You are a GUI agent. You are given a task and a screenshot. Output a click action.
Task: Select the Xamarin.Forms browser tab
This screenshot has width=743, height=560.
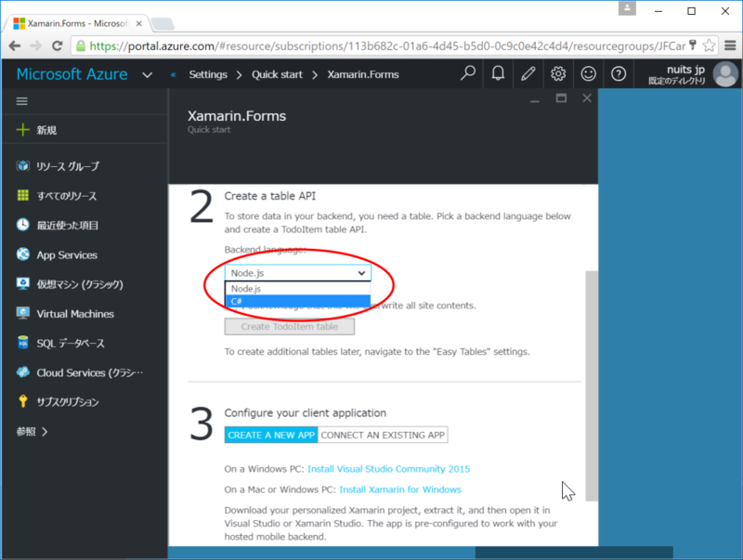pyautogui.click(x=77, y=23)
